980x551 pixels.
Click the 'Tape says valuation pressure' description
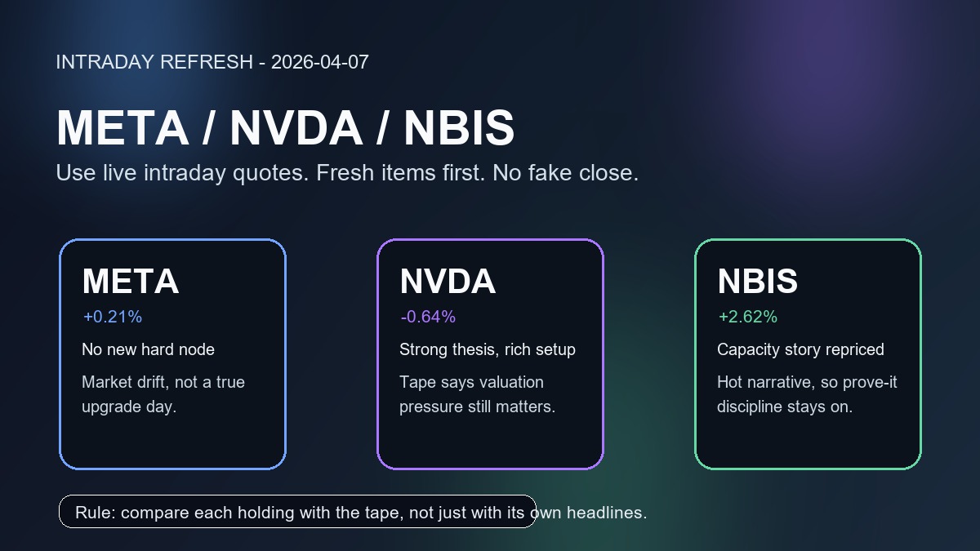[477, 394]
